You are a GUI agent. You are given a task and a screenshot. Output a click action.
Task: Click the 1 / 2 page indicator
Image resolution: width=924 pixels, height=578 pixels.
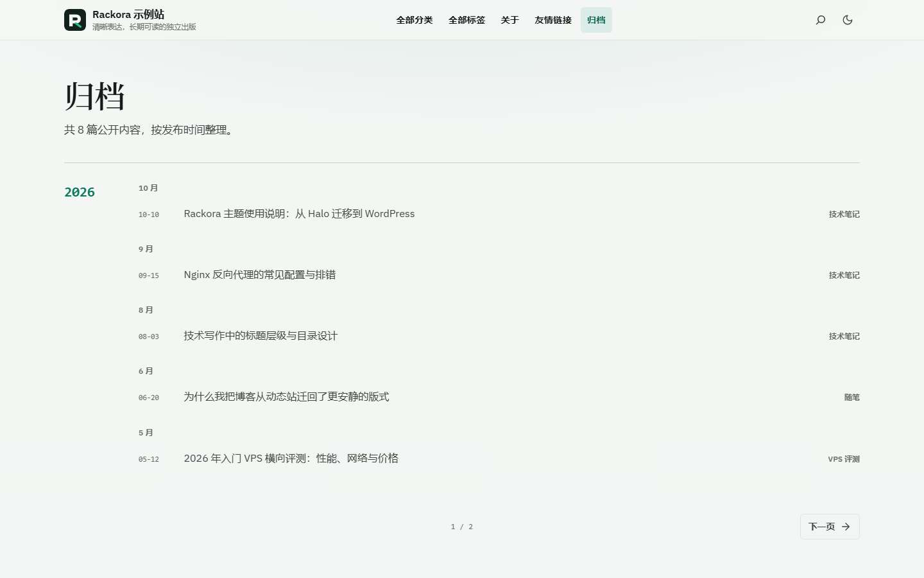(462, 527)
